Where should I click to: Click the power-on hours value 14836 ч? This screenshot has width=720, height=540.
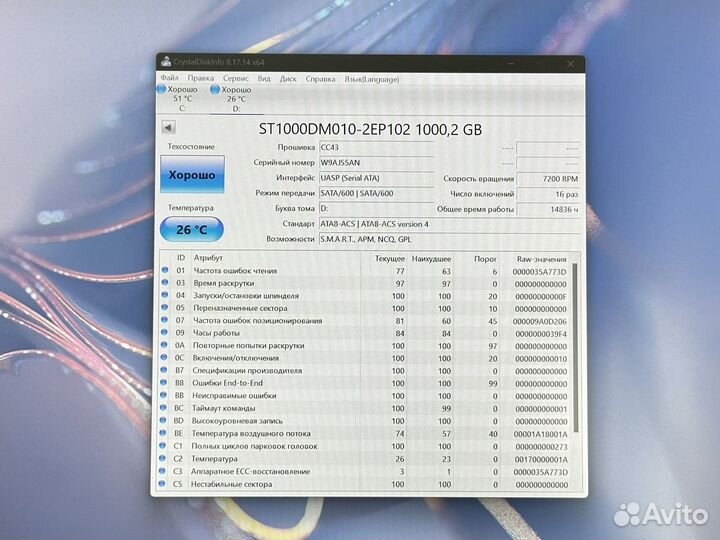[x=548, y=209]
